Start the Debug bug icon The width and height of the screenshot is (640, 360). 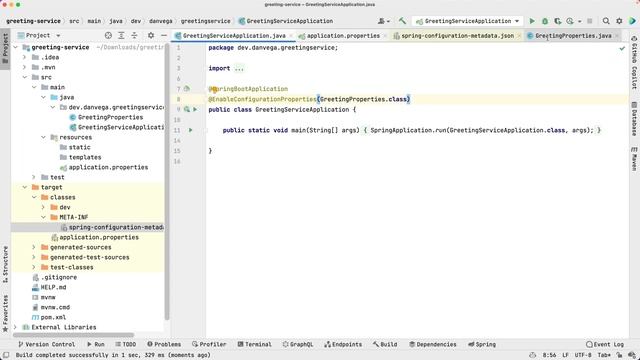[x=545, y=21]
